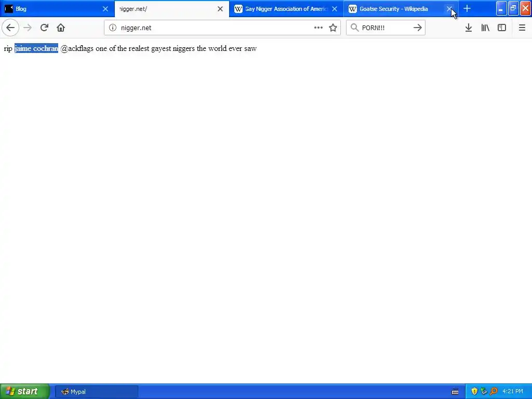
Task: Go back to the previous page
Action: point(10,28)
